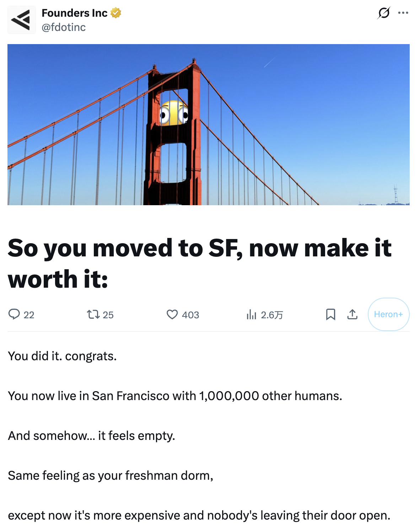Like the post with the heart icon

[172, 314]
